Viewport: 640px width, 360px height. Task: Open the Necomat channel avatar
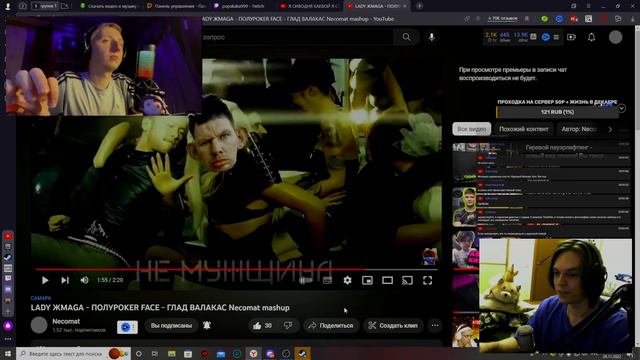click(x=39, y=325)
